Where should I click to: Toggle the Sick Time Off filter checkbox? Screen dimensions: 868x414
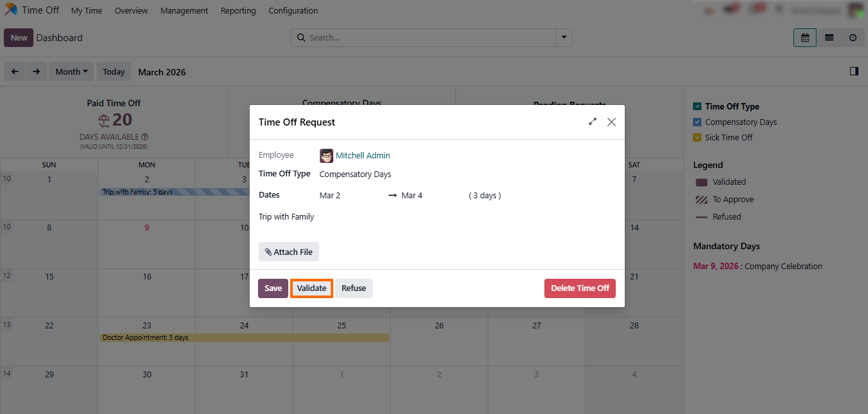tap(697, 138)
